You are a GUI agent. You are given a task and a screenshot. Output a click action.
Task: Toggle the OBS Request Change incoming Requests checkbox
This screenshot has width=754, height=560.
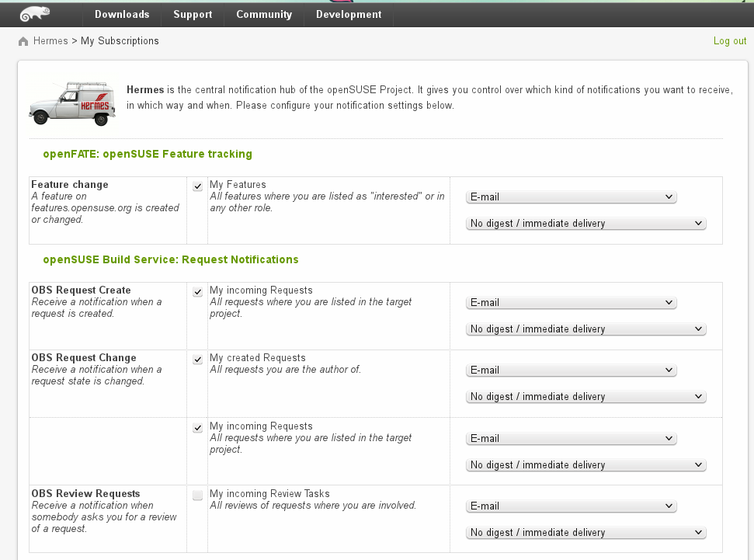pyautogui.click(x=198, y=428)
